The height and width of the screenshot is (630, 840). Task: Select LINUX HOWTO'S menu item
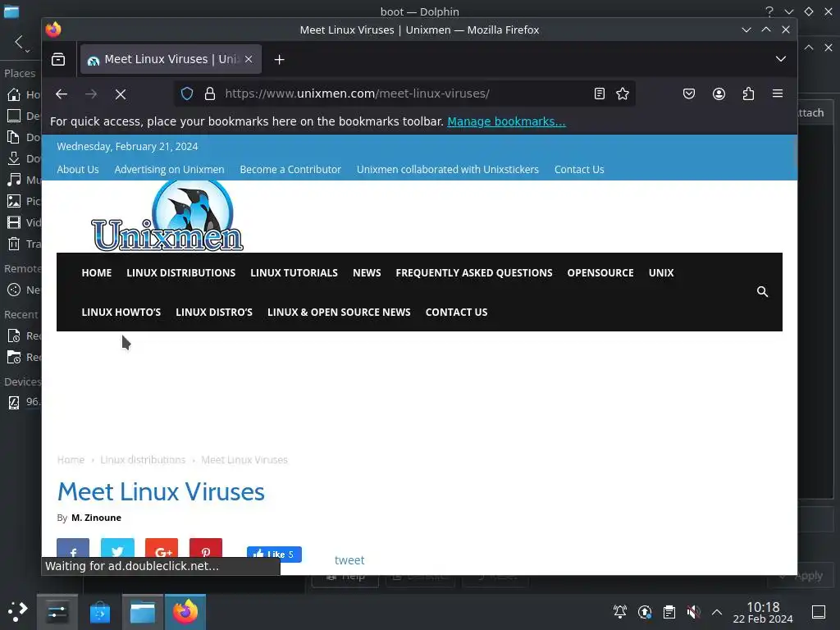[121, 312]
